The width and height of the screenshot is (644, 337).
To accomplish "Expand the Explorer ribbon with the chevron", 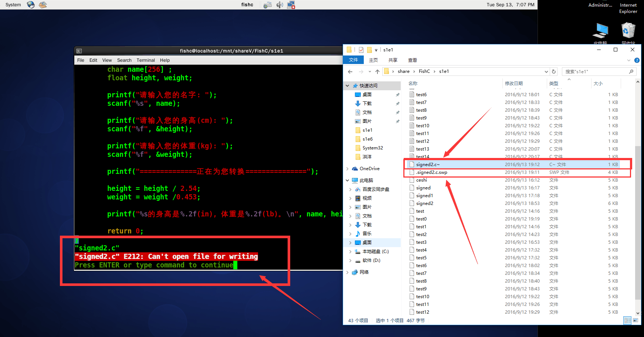I will (x=629, y=60).
